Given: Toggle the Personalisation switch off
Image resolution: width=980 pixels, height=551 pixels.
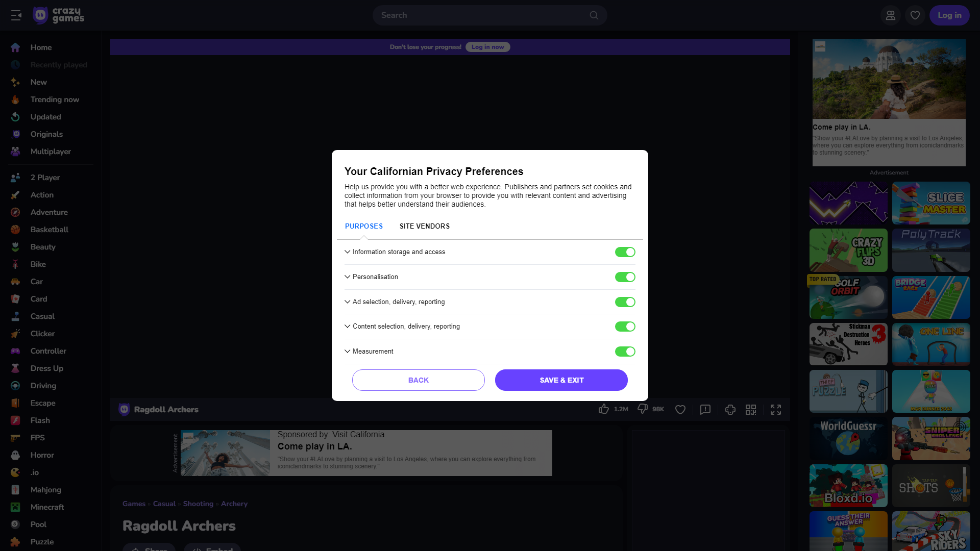Looking at the screenshot, I should click(x=625, y=277).
